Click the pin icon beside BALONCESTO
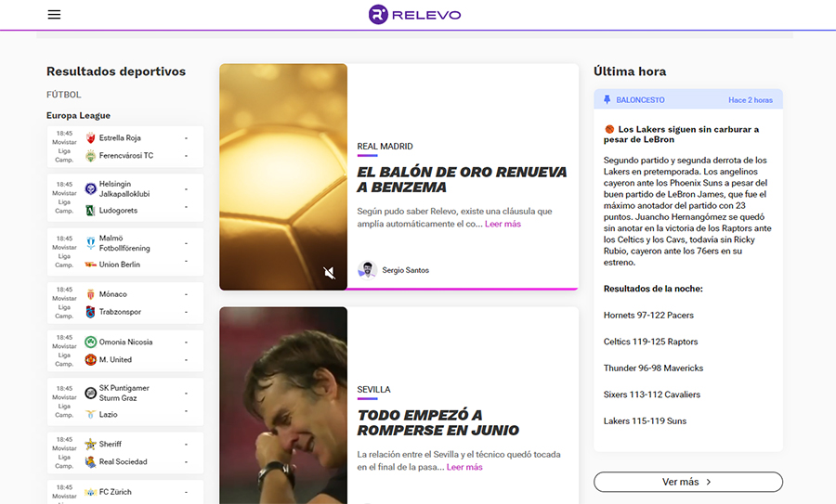836x504 pixels. [x=607, y=99]
